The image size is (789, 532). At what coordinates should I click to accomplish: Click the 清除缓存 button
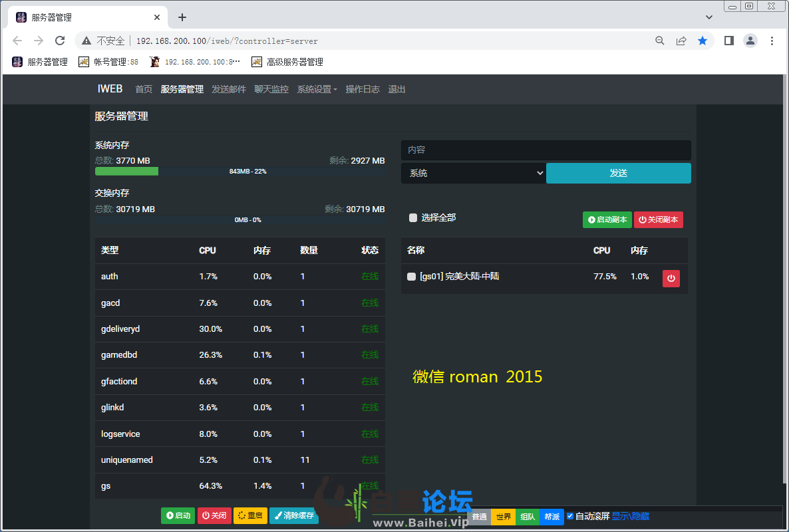[294, 515]
